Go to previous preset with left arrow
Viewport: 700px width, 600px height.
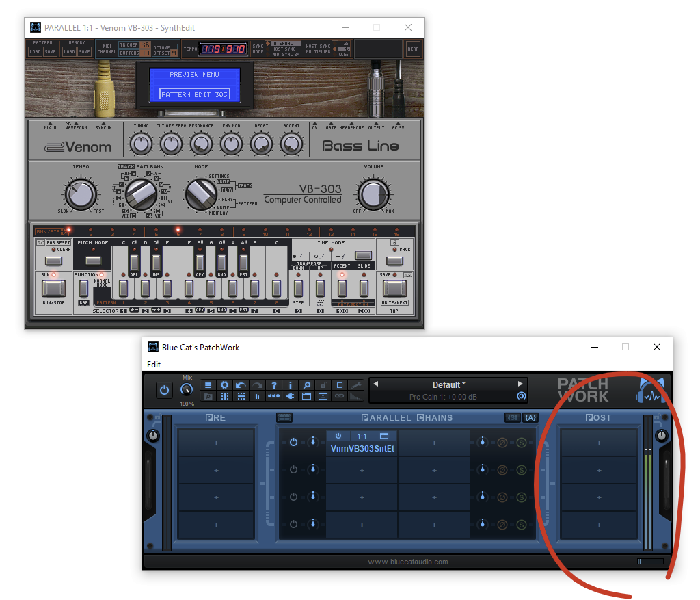pos(376,384)
